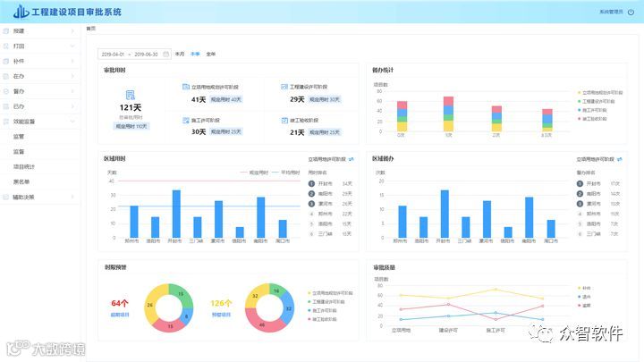Viewport: 644px width, 362px height.
Task: Toggle 规定用时 legend in 区域用时 chart
Action: click(254, 173)
